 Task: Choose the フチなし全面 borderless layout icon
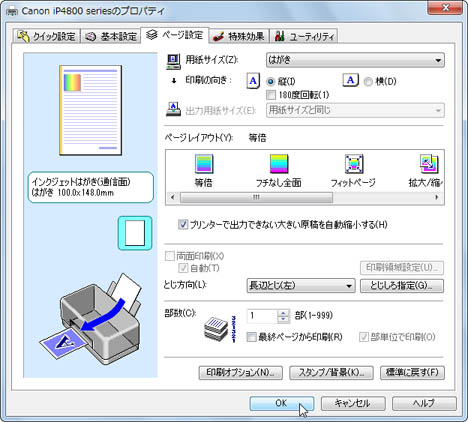pos(279,164)
